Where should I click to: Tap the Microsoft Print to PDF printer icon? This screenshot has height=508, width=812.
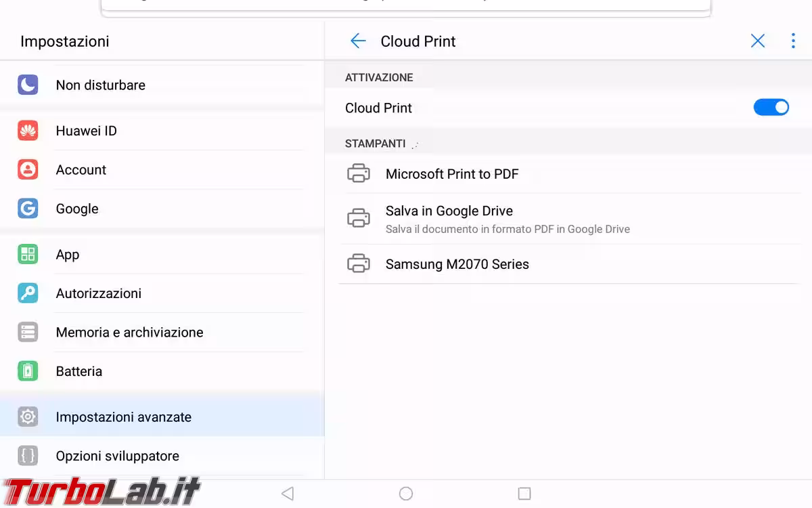(359, 173)
